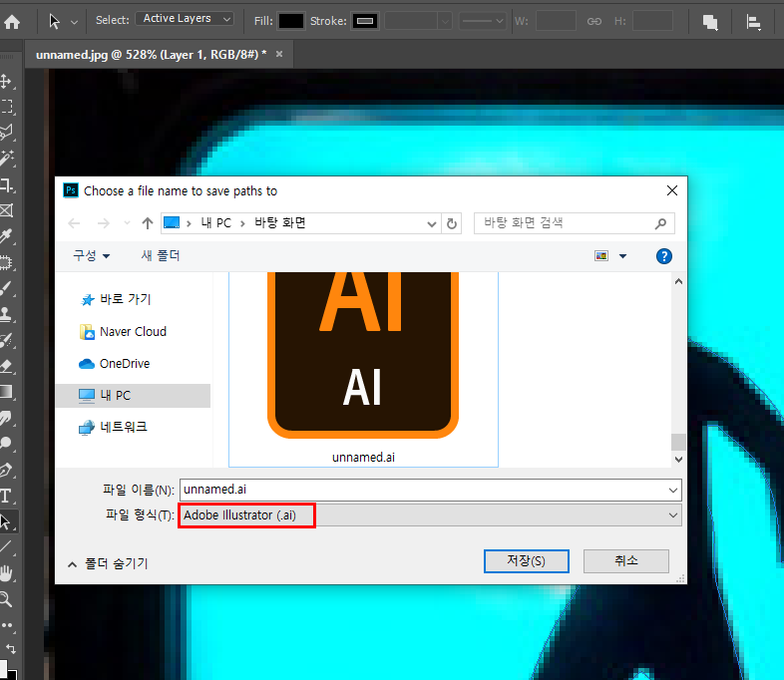Image resolution: width=784 pixels, height=680 pixels.
Task: Open the 구성 organize menu
Action: point(91,256)
